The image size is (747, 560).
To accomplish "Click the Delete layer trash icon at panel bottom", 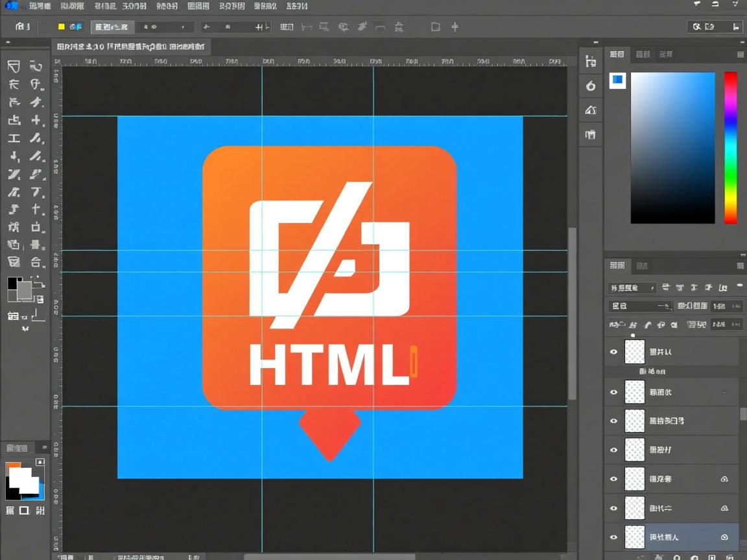I will pos(733,556).
